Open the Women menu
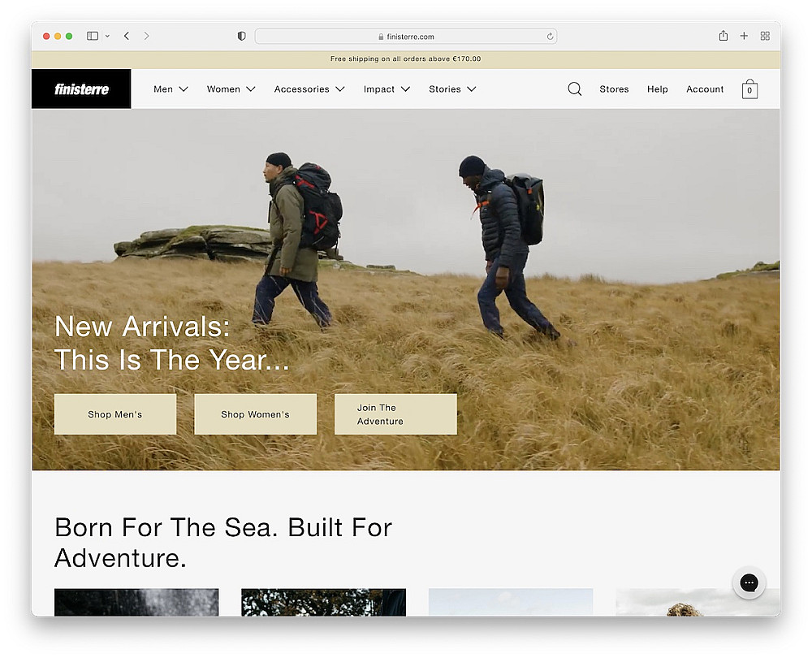The image size is (812, 658). 223,89
